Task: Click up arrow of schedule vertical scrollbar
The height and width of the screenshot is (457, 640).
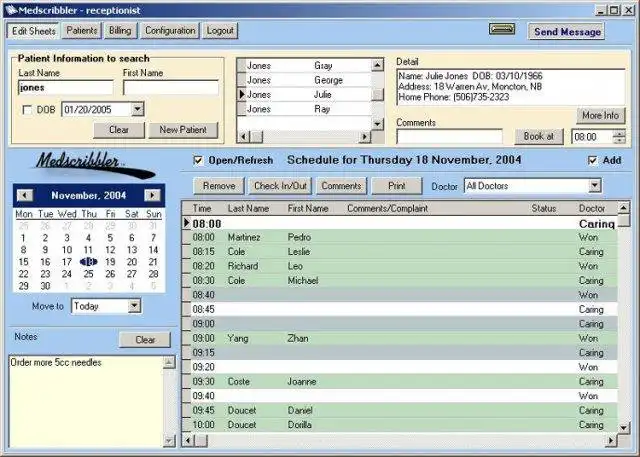Action: tap(624, 208)
